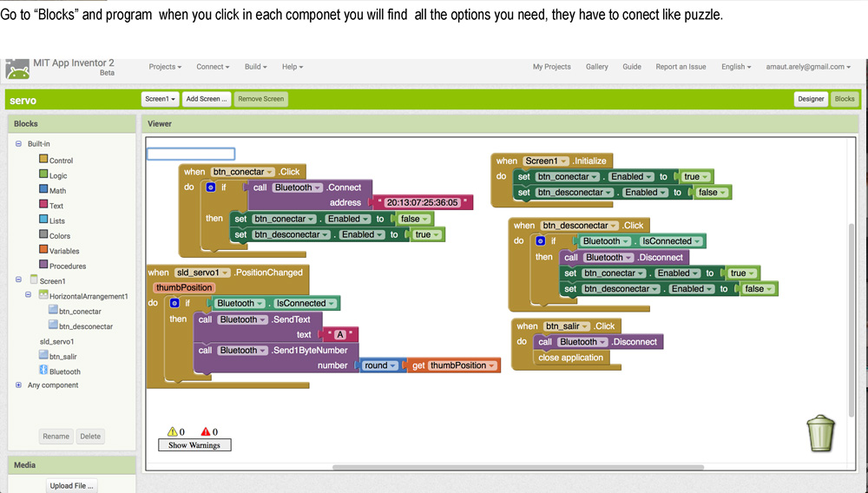Open the Screen1 screen selector dropdown
The width and height of the screenshot is (868, 493).
point(160,99)
